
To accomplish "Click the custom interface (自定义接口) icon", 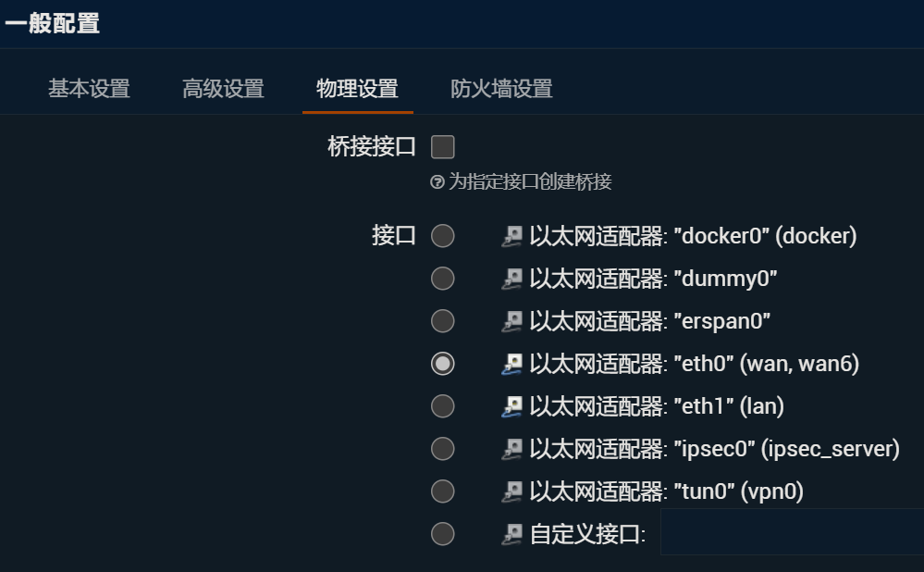I will click(512, 534).
